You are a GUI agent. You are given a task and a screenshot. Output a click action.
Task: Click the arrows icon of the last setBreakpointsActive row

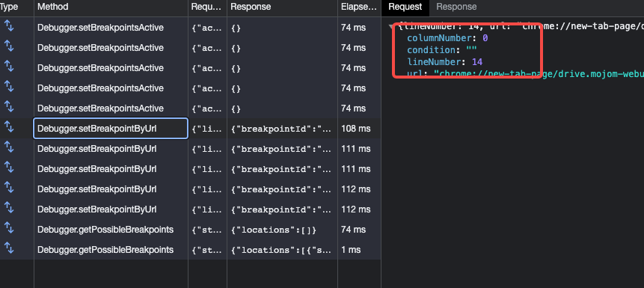click(9, 107)
